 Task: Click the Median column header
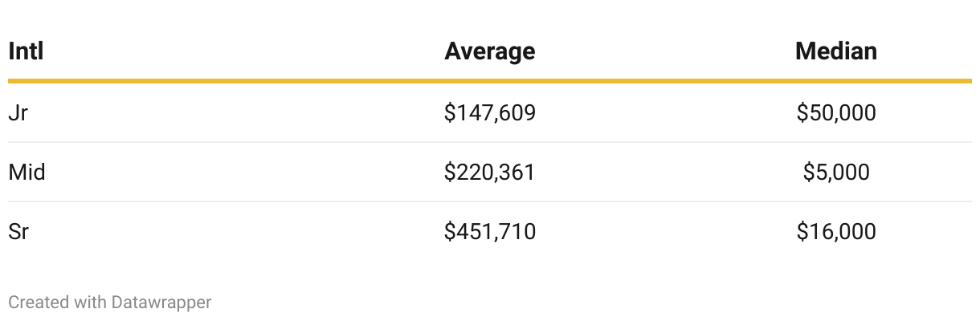pos(836,51)
